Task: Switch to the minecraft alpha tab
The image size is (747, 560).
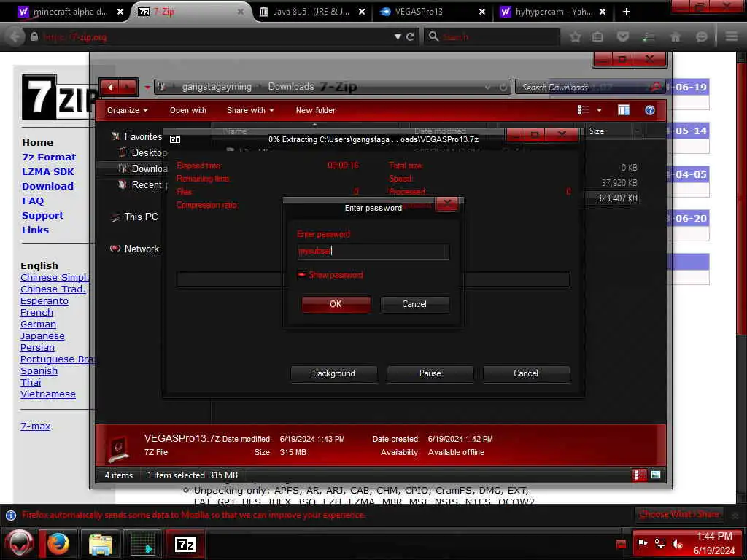Action: click(71, 12)
